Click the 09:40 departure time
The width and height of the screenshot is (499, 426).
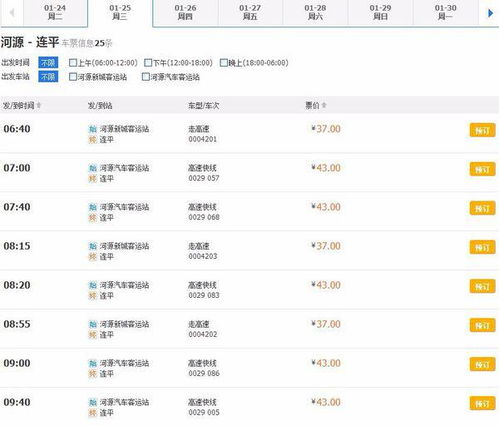click(x=17, y=402)
